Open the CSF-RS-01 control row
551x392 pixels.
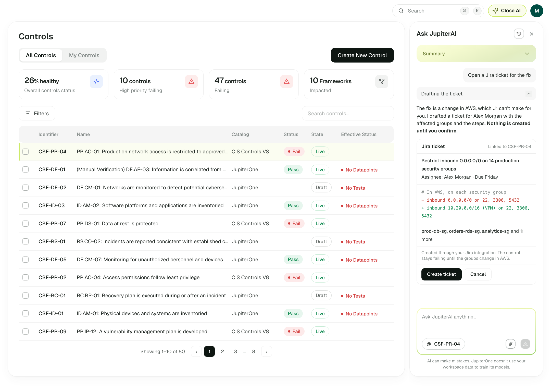point(206,241)
